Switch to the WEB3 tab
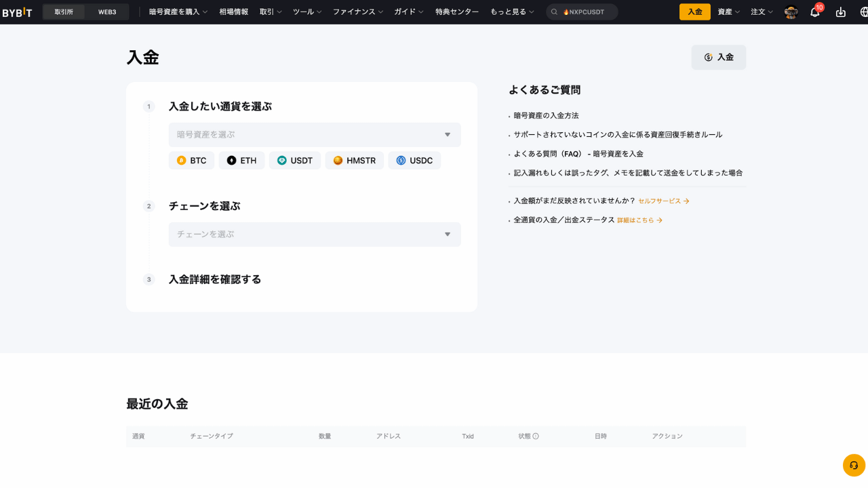Viewport: 868px width, 488px height. (106, 12)
